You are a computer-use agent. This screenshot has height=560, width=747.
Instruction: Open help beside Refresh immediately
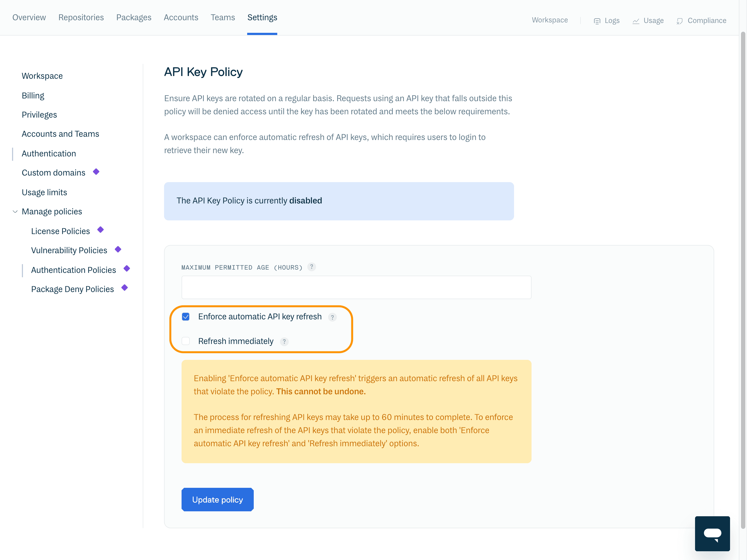(x=284, y=342)
